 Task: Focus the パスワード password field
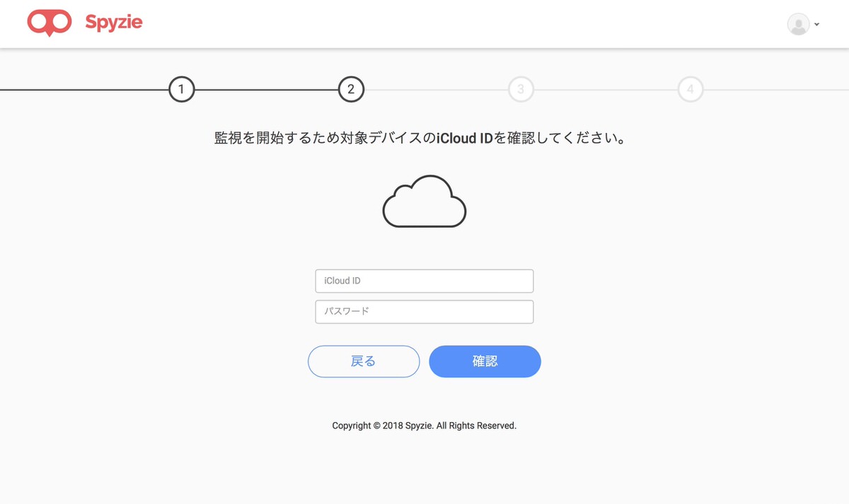tap(424, 312)
